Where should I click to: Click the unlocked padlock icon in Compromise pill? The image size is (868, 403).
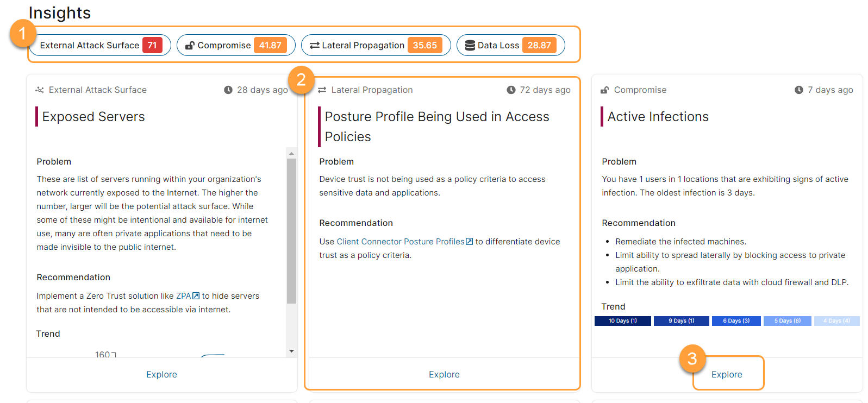[x=190, y=46]
